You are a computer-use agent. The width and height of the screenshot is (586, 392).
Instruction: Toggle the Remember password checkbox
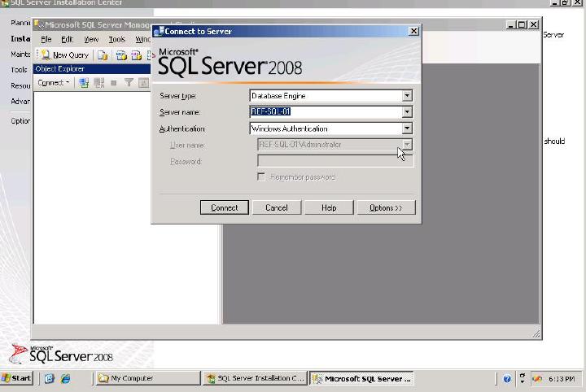pyautogui.click(x=261, y=176)
